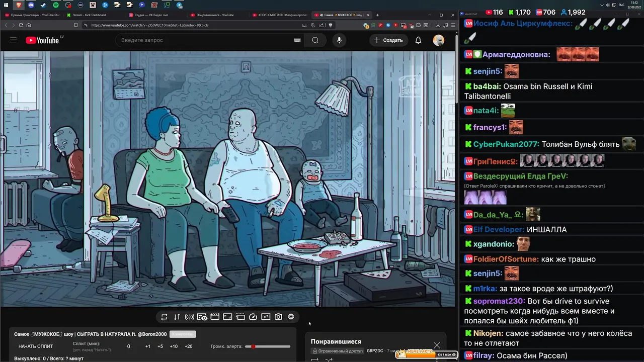This screenshot has height=362, width=644.
Task: Click the +5 minutes increment
Action: (x=160, y=346)
